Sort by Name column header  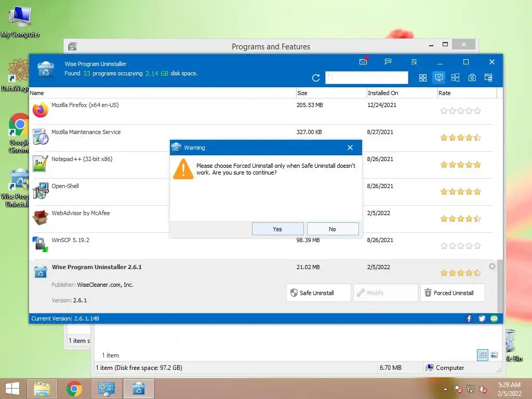162,93
